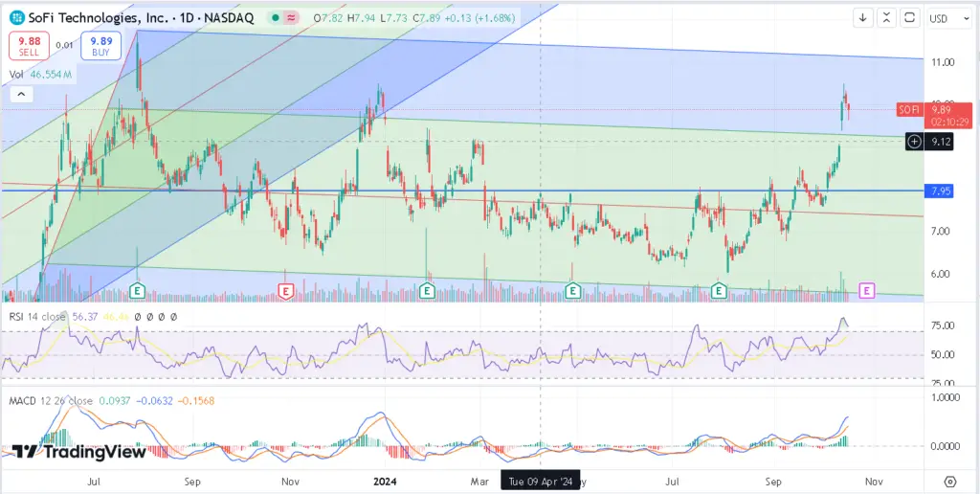Click the red E earnings marker
Image resolution: width=980 pixels, height=494 pixels.
tap(285, 291)
